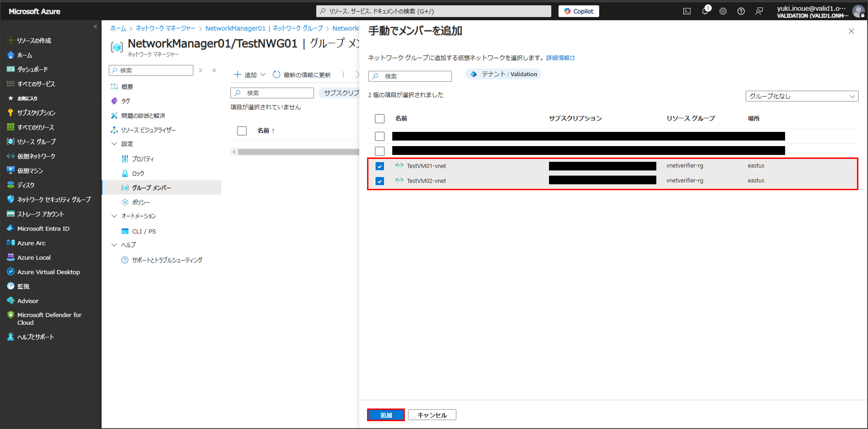Open Disks (ディスク)
Viewport: 868px width, 429px height.
(20, 185)
